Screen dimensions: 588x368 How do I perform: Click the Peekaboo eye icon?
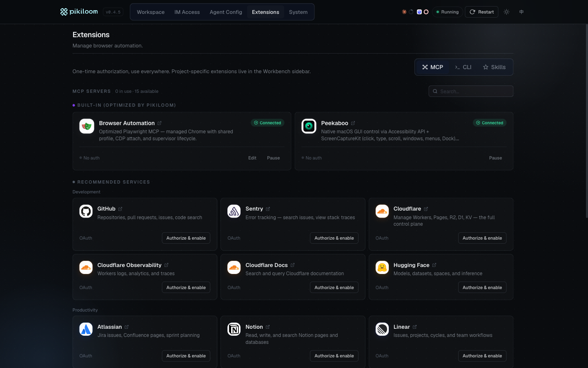click(x=309, y=126)
